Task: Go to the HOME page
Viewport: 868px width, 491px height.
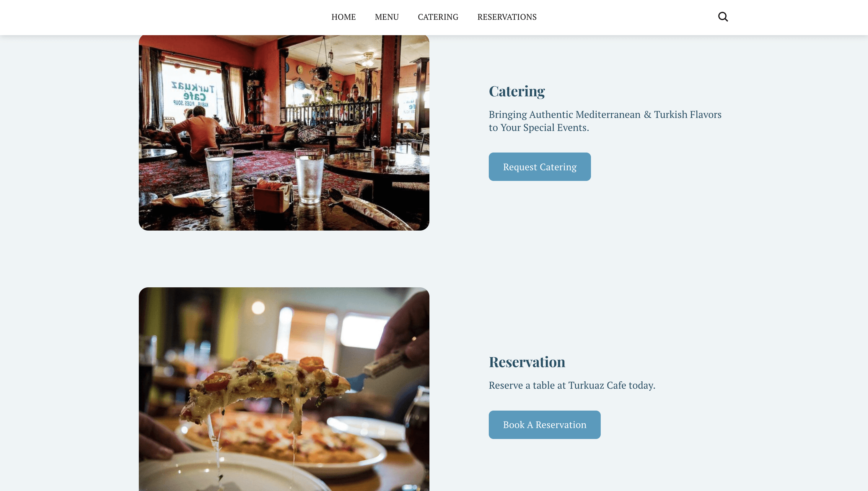Action: pos(343,17)
